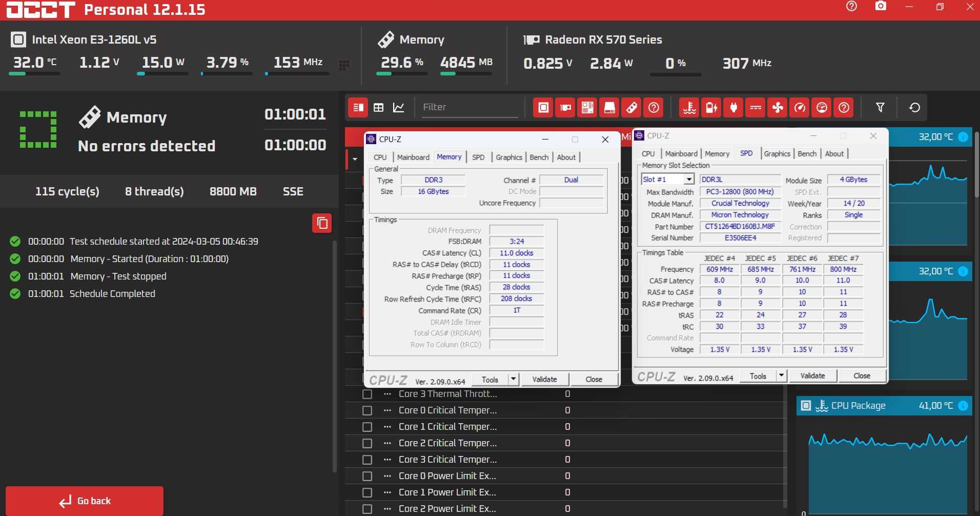The width and height of the screenshot is (980, 516).
Task: Click the Filter text field
Action: click(x=469, y=107)
